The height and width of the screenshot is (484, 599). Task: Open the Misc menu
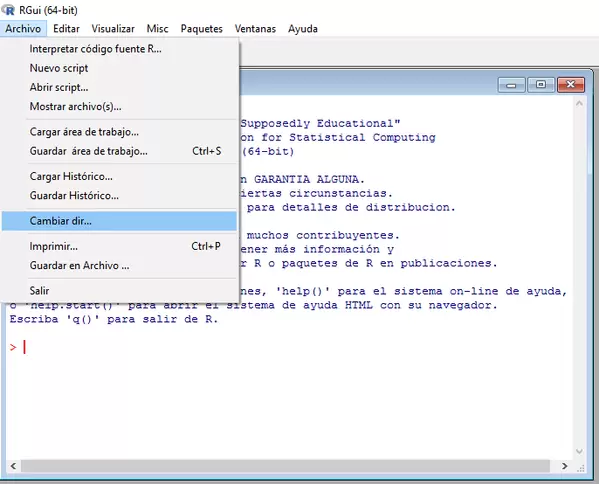[x=157, y=29]
